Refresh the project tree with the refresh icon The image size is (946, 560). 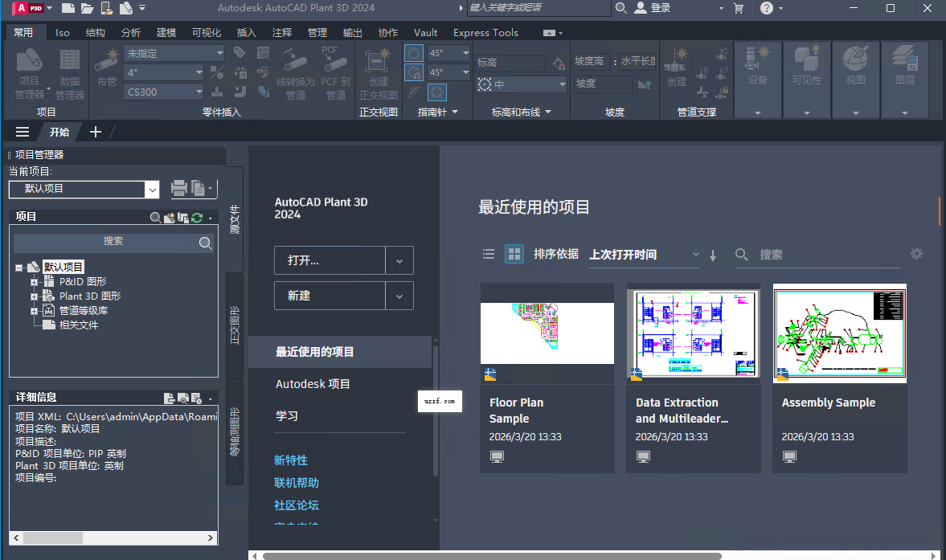[195, 217]
